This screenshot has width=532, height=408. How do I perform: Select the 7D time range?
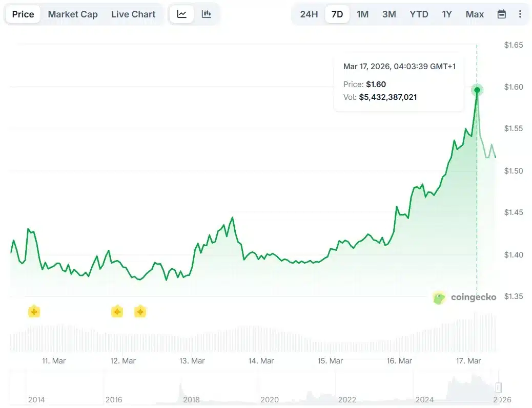(337, 14)
